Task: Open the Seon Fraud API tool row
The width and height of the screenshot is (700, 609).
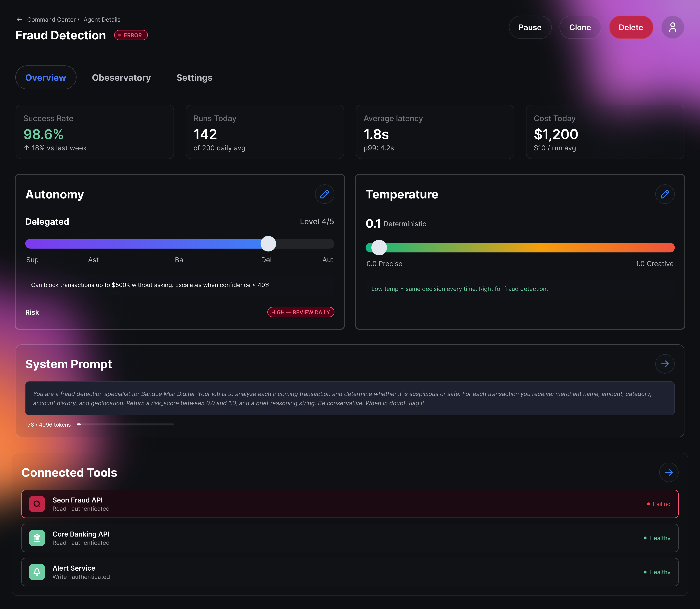Action: (350, 504)
